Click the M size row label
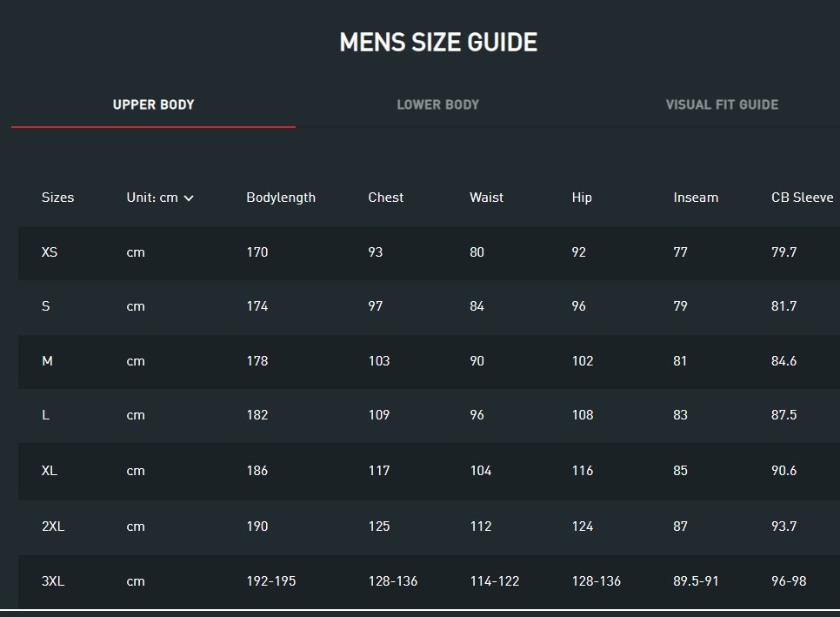This screenshot has height=617, width=840. [47, 361]
